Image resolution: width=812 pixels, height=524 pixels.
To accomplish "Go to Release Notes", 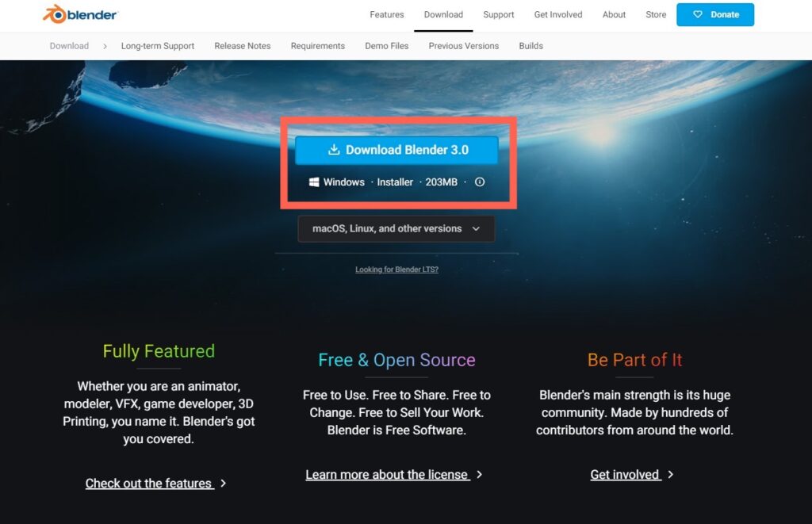I will coord(243,46).
